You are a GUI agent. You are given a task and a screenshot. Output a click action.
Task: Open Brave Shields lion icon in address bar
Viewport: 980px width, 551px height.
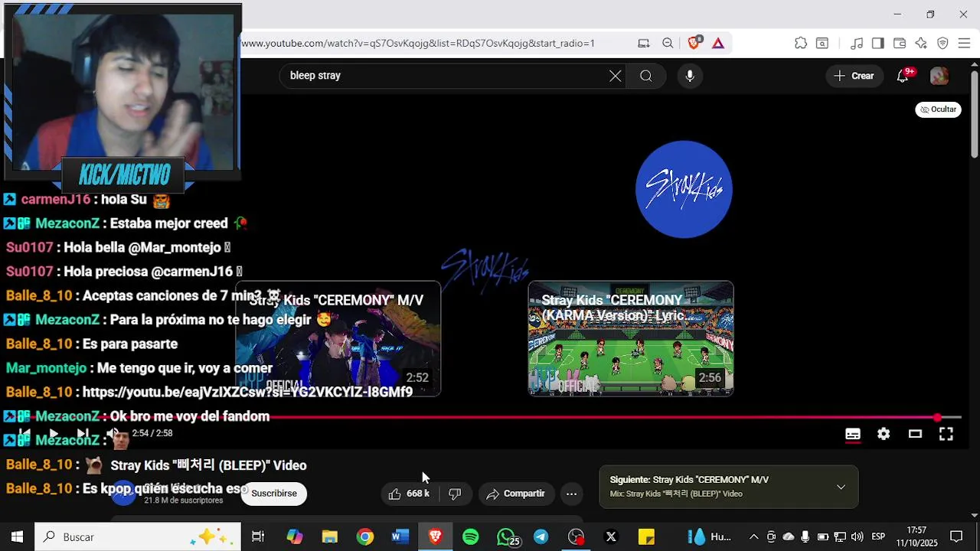pos(694,44)
